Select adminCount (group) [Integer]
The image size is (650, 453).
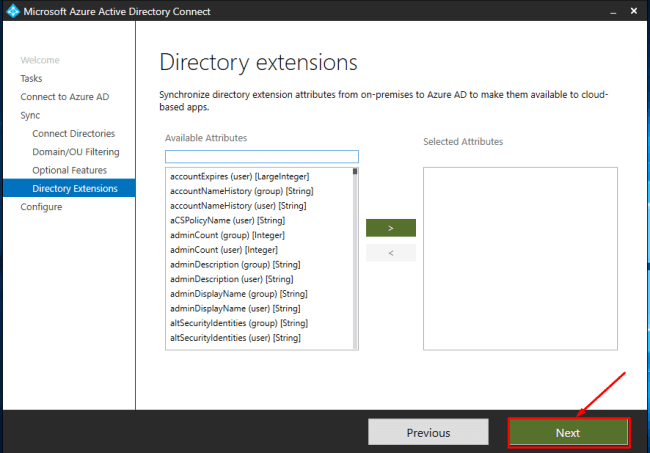(227, 235)
